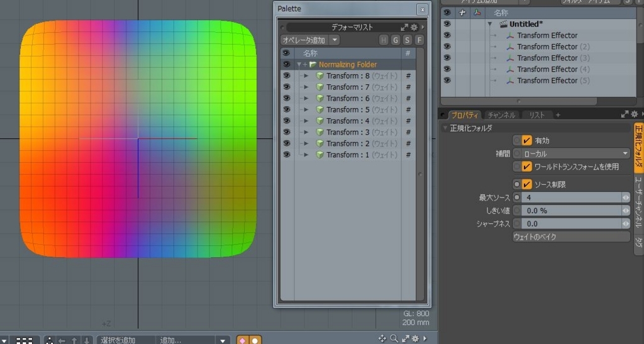
Task: Click the Transform Effector (5) axis icon
Action: click(x=510, y=81)
